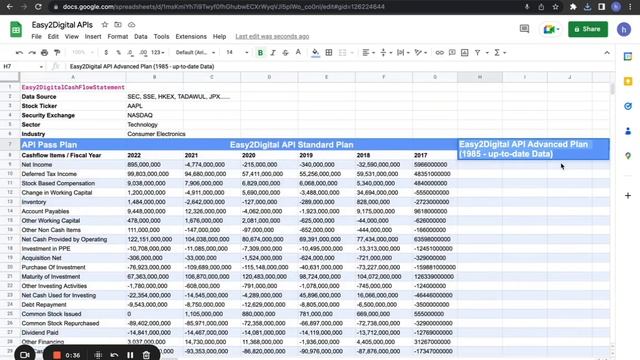Stop recording with red square button
Image resolution: width=640 pixels, height=360 pixels.
pyautogui.click(x=57, y=355)
